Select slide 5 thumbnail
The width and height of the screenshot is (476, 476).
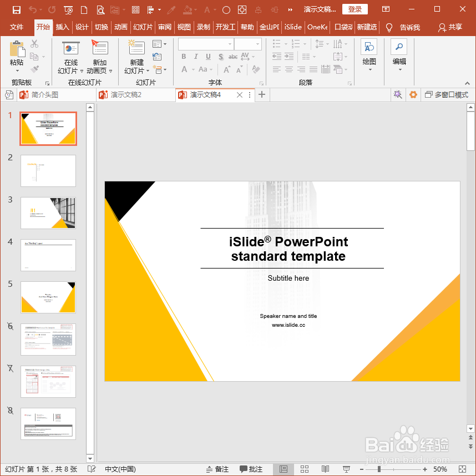click(x=48, y=297)
